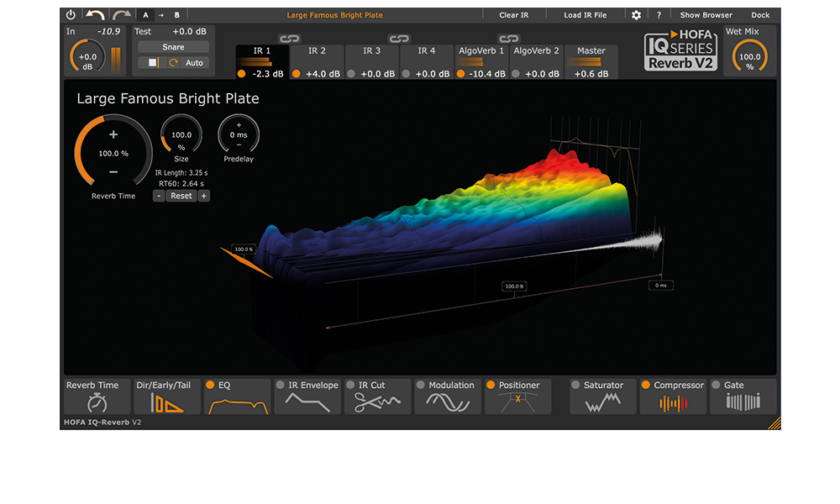Toggle IR 1 enable dot
Image resolution: width=840 pixels, height=504 pixels.
[242, 74]
